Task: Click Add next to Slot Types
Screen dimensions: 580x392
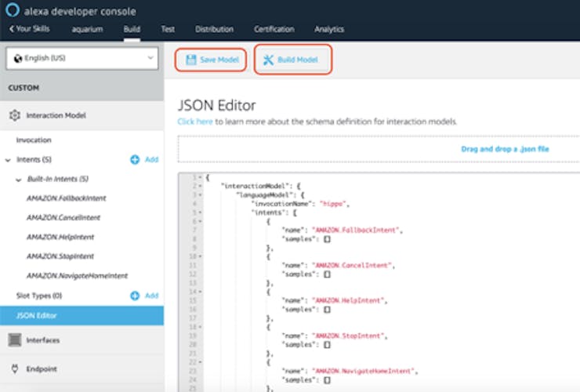Action: pos(151,296)
